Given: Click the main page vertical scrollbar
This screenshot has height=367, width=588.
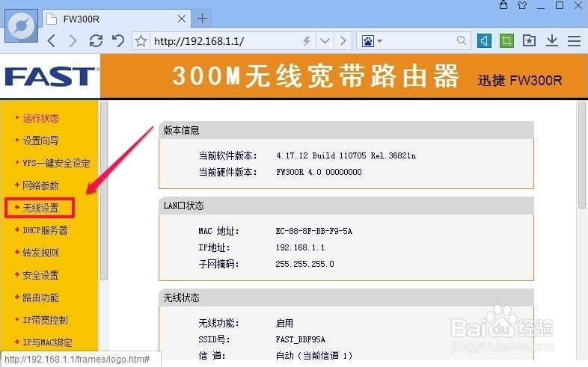Looking at the screenshot, I should coord(581,155).
